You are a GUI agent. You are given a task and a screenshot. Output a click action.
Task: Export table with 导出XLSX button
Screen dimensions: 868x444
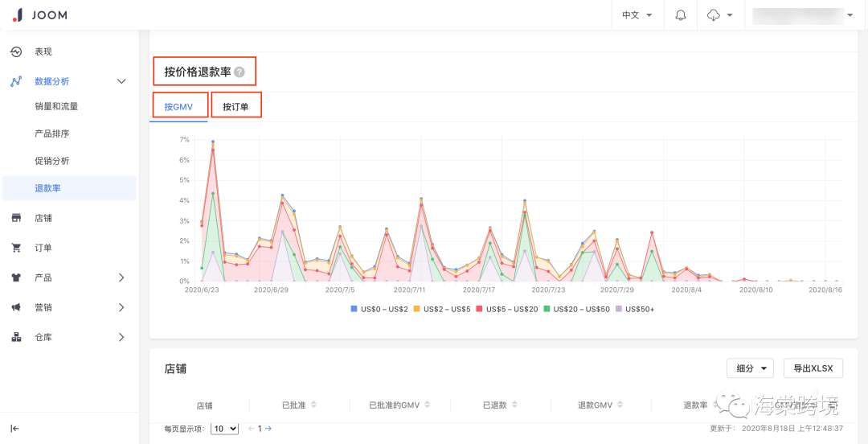click(813, 368)
